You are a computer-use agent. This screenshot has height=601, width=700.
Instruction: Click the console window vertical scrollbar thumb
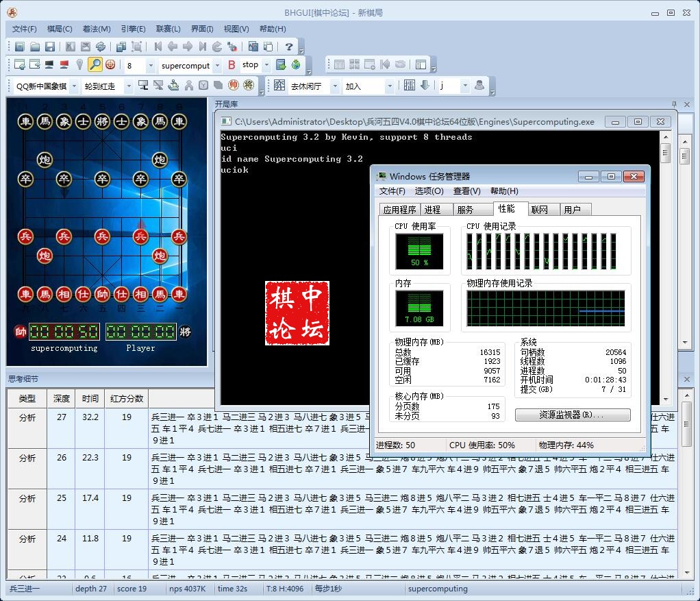(665, 153)
